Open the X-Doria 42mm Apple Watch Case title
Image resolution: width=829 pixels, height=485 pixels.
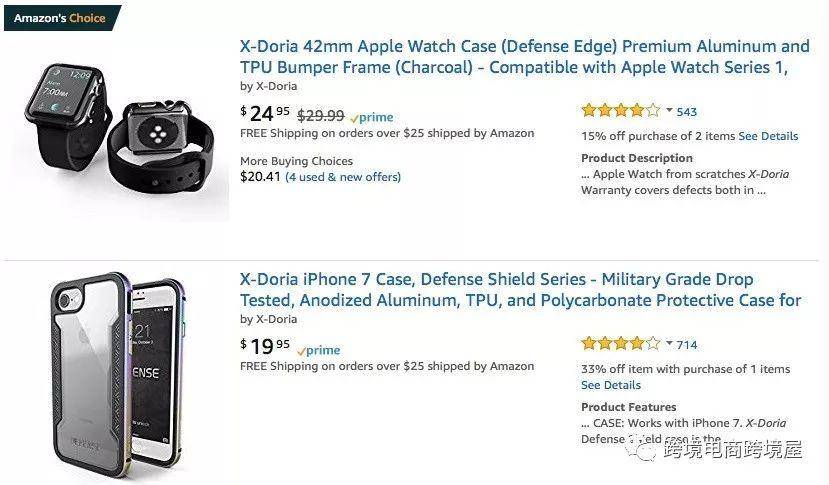524,57
